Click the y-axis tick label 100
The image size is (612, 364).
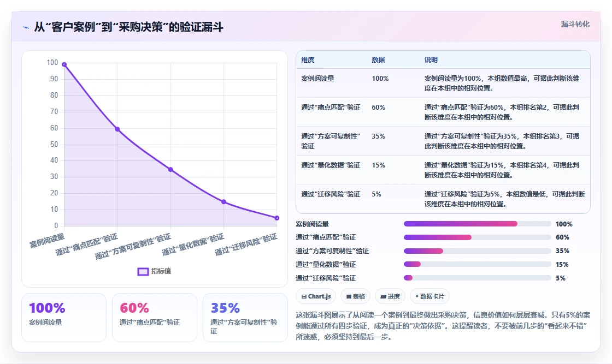click(x=52, y=62)
